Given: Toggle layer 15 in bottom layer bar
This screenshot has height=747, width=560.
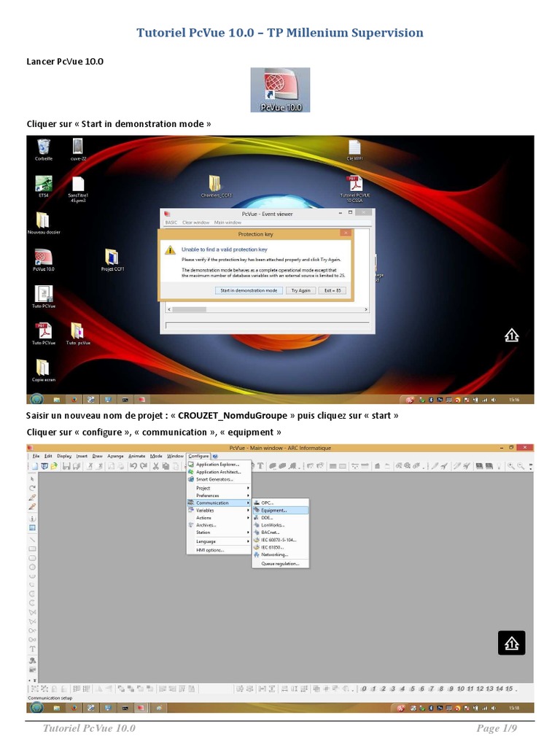Looking at the screenshot, I should (509, 689).
